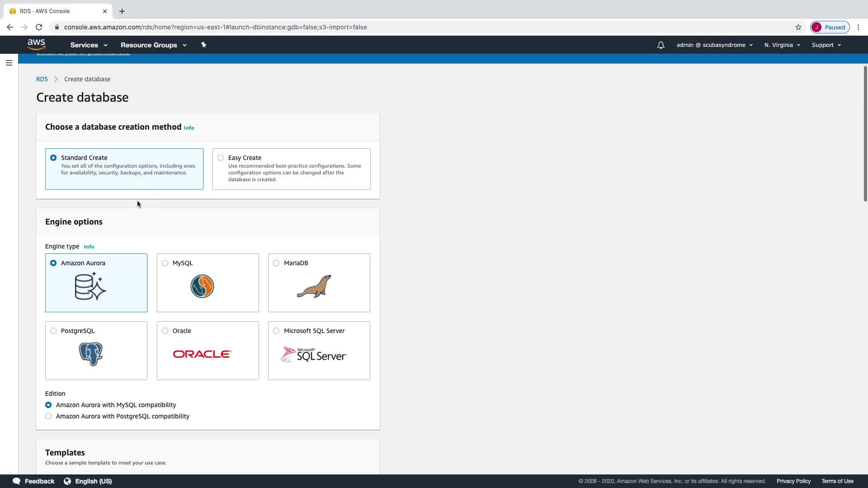Choose Aurora with PostgreSQL compatibility edition
868x488 pixels.
coord(48,416)
